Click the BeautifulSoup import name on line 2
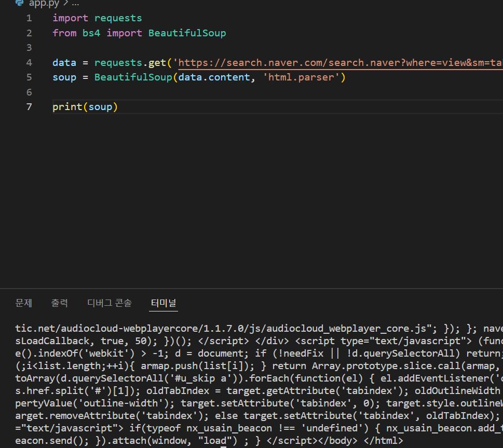This screenshot has width=503, height=448. point(187,33)
